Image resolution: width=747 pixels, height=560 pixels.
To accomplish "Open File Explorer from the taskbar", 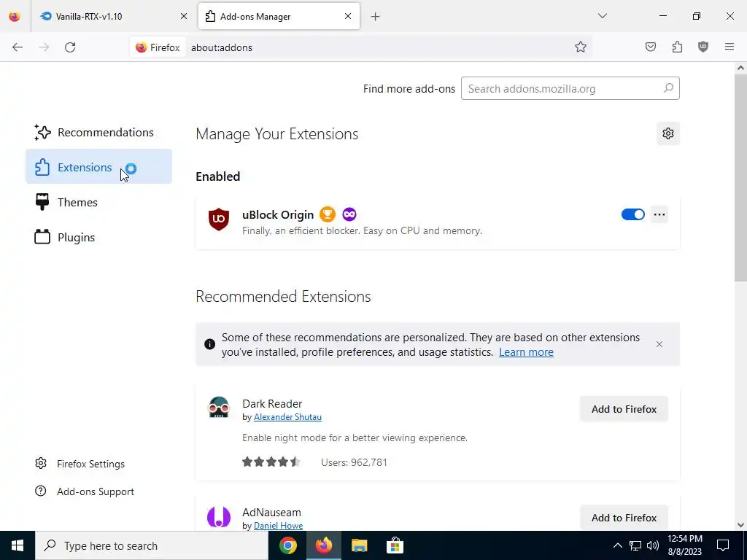I will click(359, 545).
